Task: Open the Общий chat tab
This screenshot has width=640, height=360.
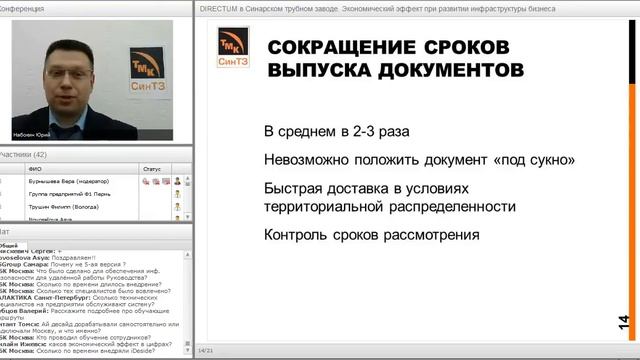Action: [x=9, y=246]
